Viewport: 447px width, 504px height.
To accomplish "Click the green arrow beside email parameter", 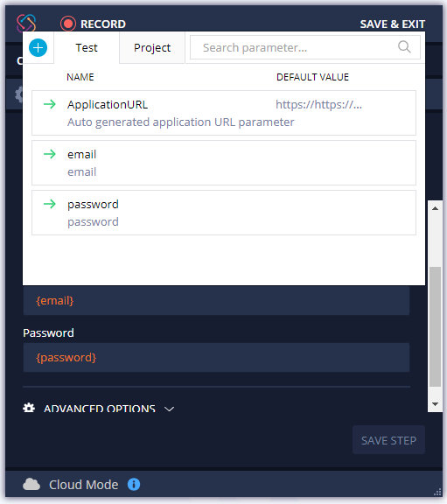I will (50, 154).
